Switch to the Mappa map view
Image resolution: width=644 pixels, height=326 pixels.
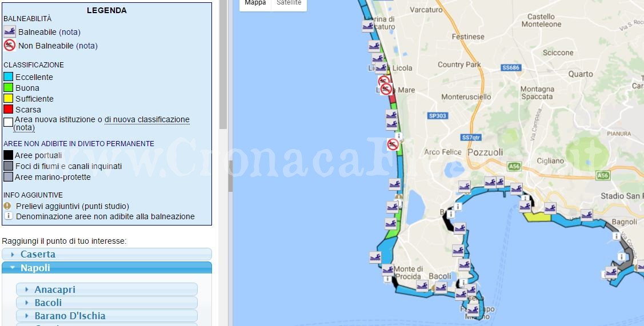(255, 3)
